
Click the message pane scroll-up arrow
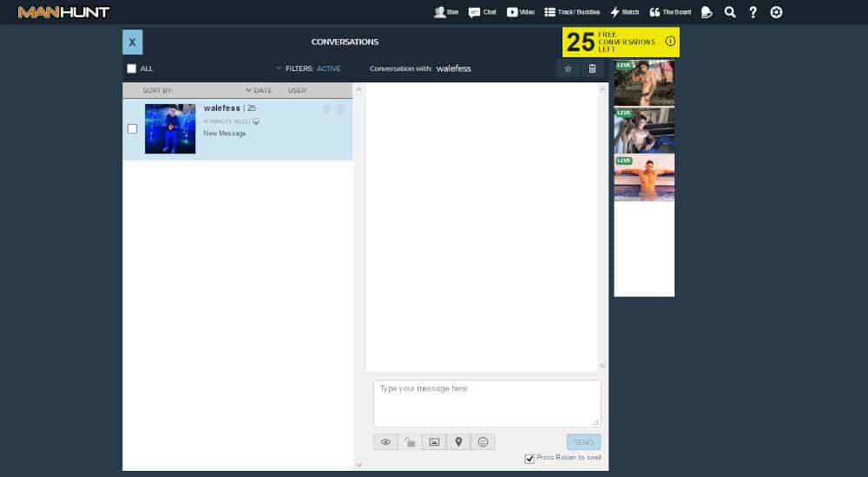click(602, 89)
